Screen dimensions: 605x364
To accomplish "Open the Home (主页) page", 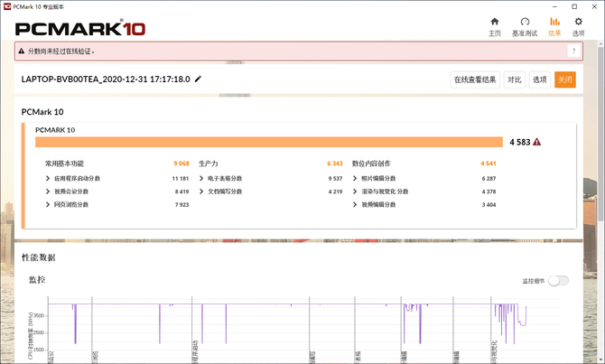I will [x=495, y=26].
